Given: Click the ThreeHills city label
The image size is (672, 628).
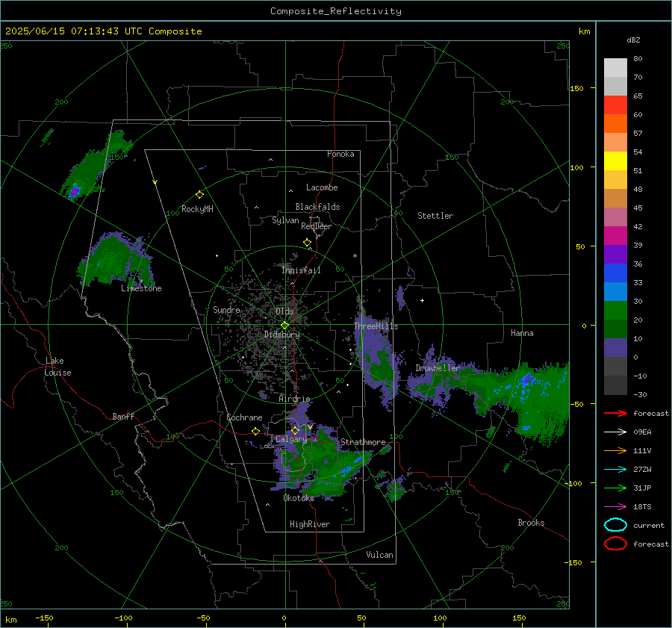Looking at the screenshot, I should [x=376, y=326].
